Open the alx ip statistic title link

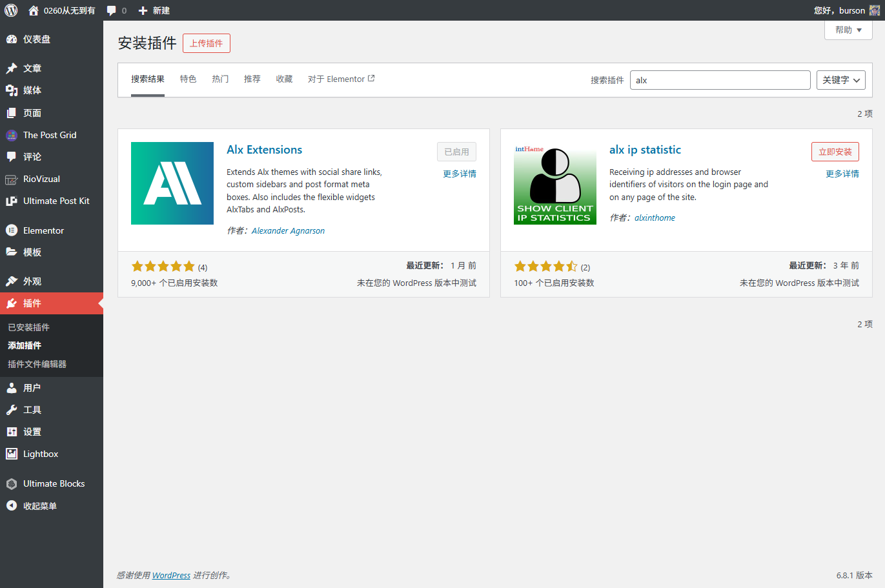point(645,150)
